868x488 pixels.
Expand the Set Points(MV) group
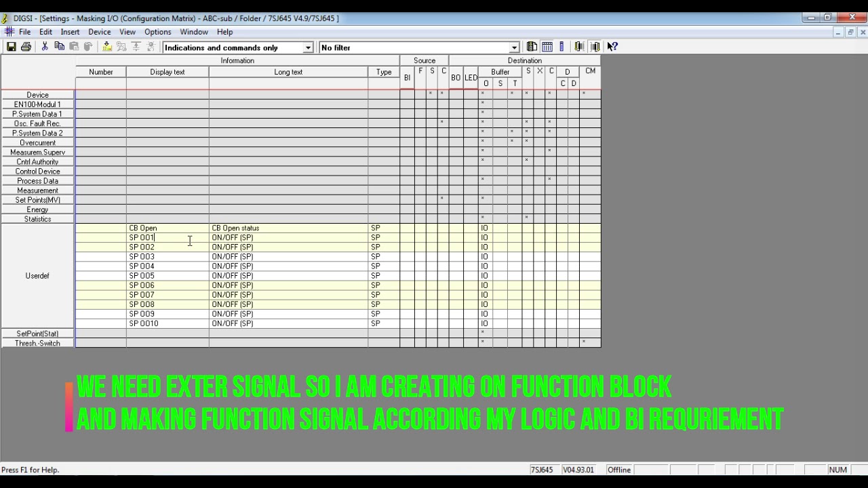click(37, 200)
